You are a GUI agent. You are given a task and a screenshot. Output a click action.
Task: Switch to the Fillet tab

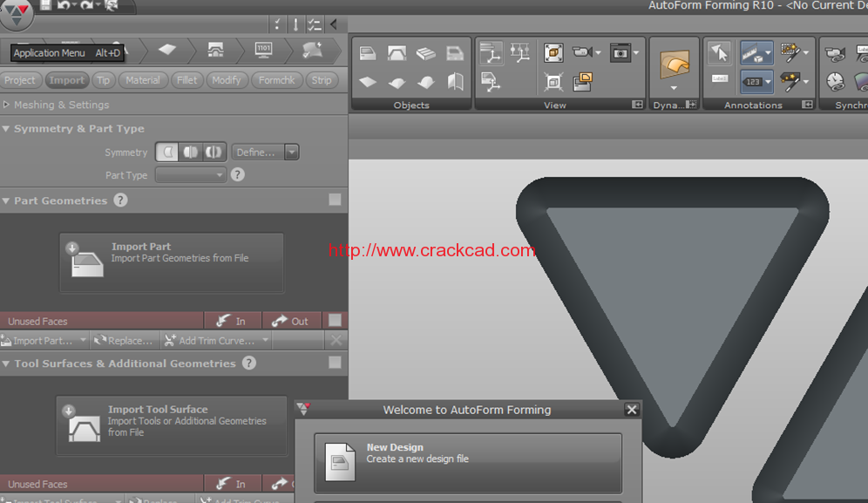tap(186, 80)
